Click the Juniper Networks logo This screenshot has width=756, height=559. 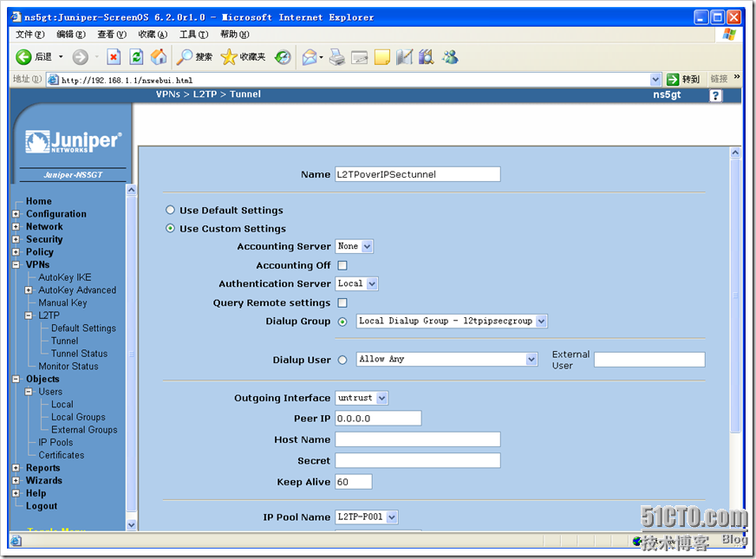[x=74, y=142]
